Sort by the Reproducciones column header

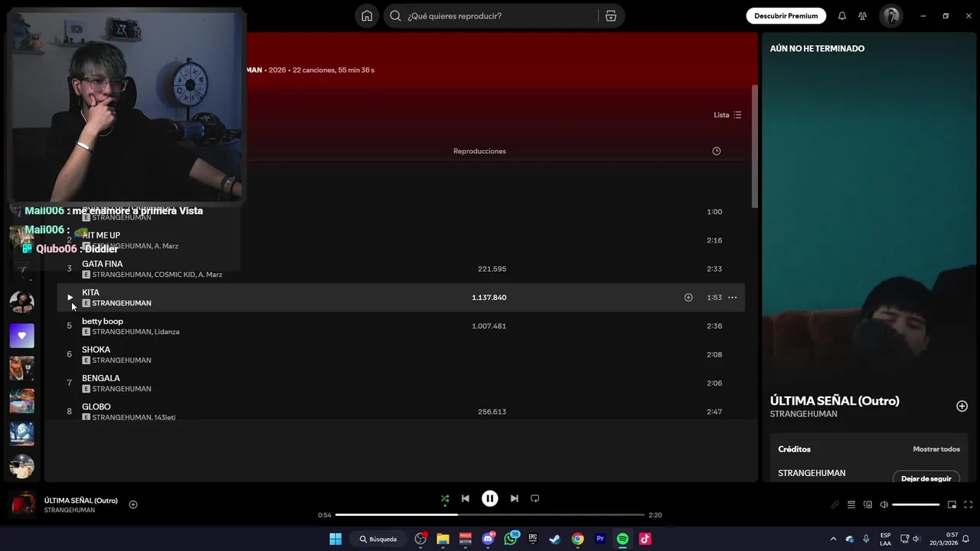[479, 151]
